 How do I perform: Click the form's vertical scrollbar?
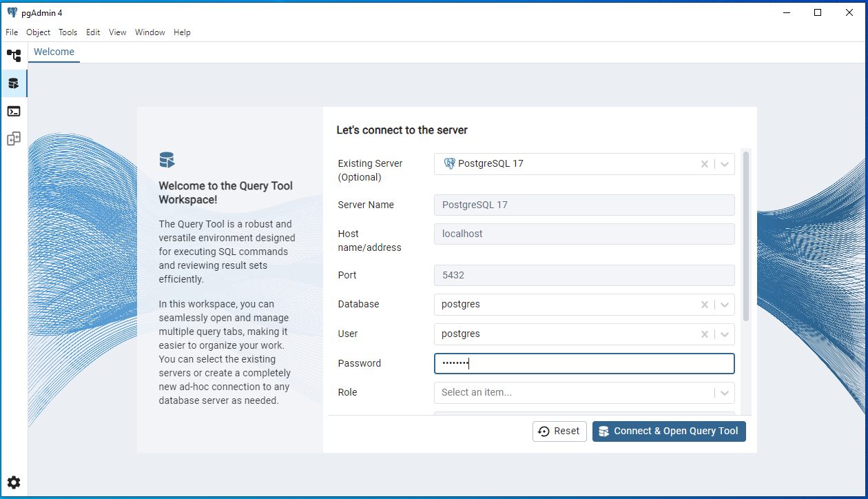[745, 236]
